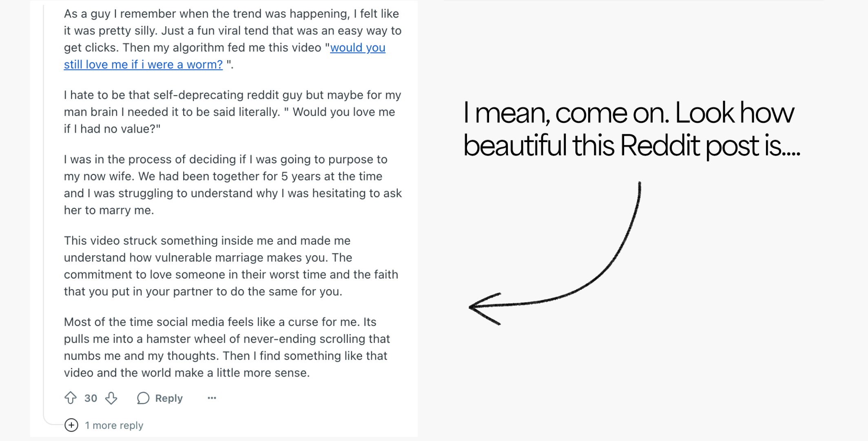Downvote the worm video comment
868x441 pixels.
pyautogui.click(x=111, y=398)
